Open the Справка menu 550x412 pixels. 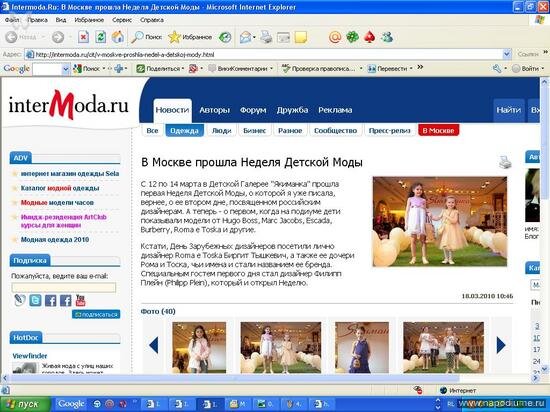(x=152, y=20)
